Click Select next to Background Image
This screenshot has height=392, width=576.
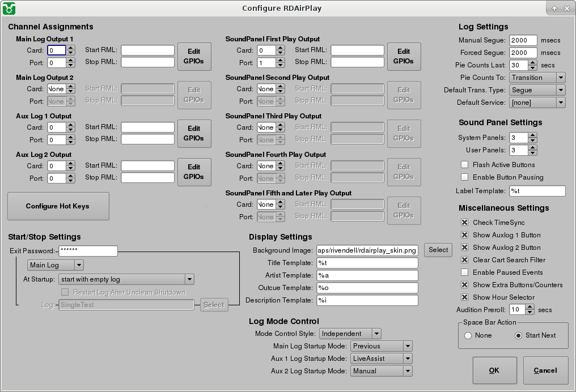438,249
